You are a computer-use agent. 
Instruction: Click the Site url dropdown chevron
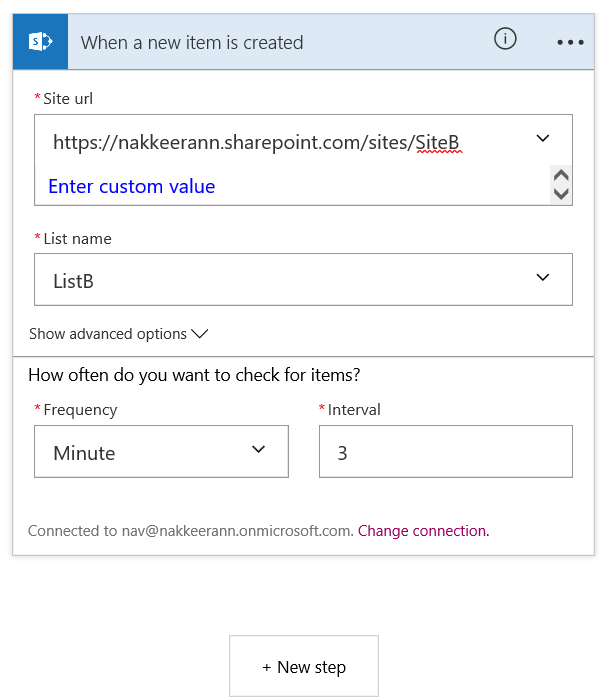(543, 138)
